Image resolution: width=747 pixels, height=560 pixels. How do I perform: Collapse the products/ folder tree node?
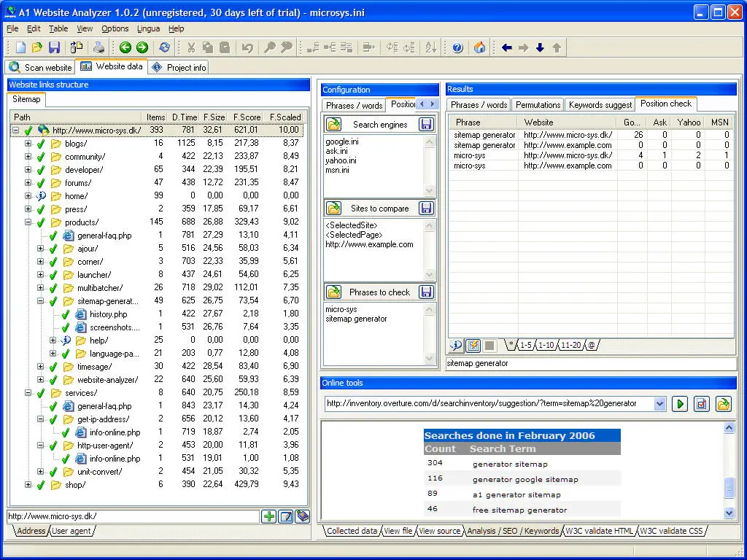(28, 222)
